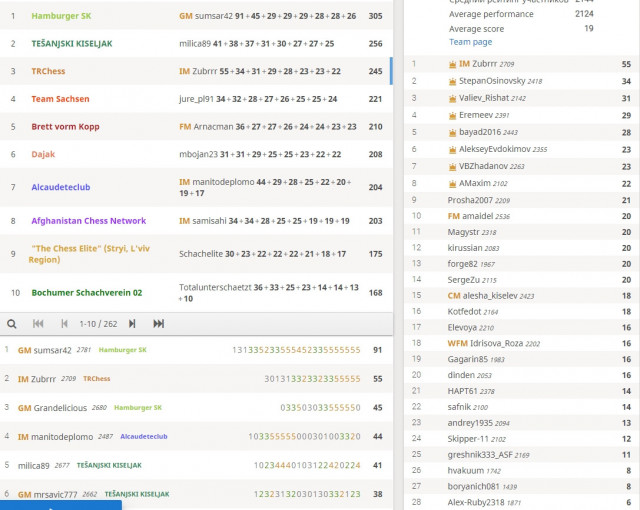Screen dimensions: 640x510
Task: Open Alcaudeteclub team entry
Action: [x=61, y=187]
